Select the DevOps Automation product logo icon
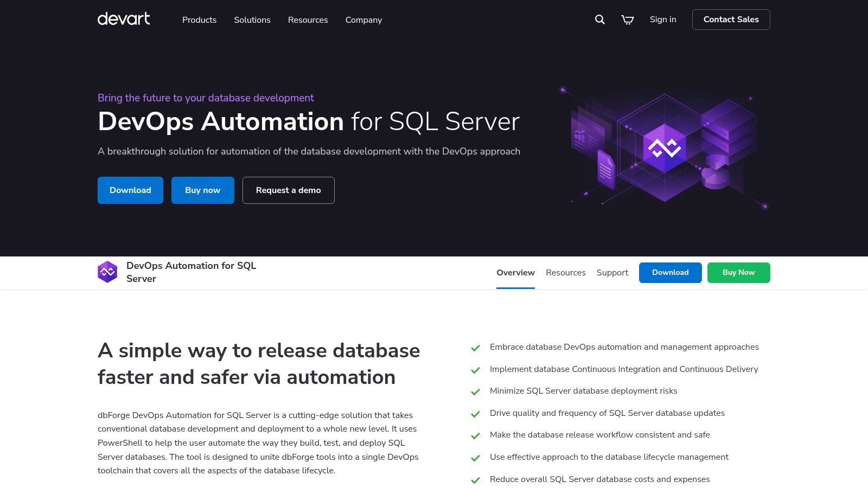 point(107,272)
